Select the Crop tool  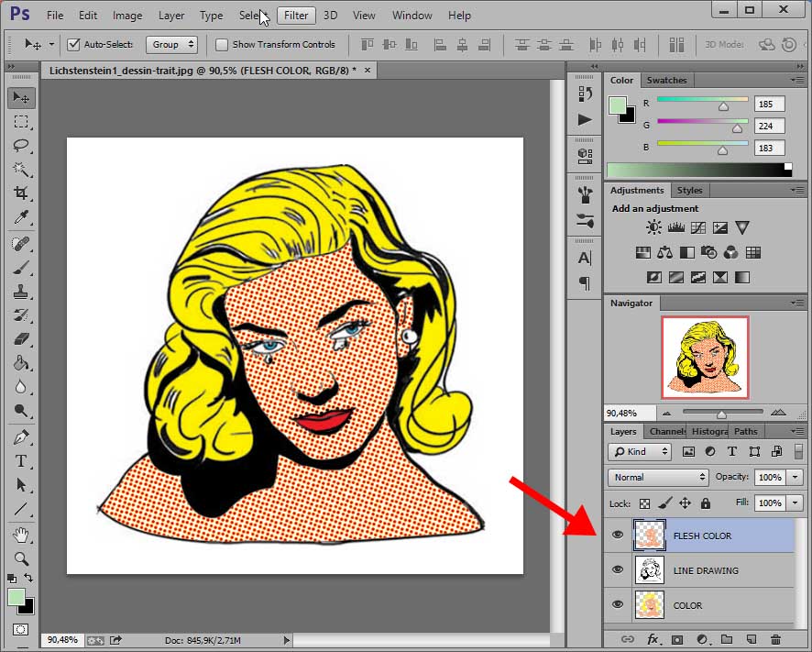(x=21, y=193)
